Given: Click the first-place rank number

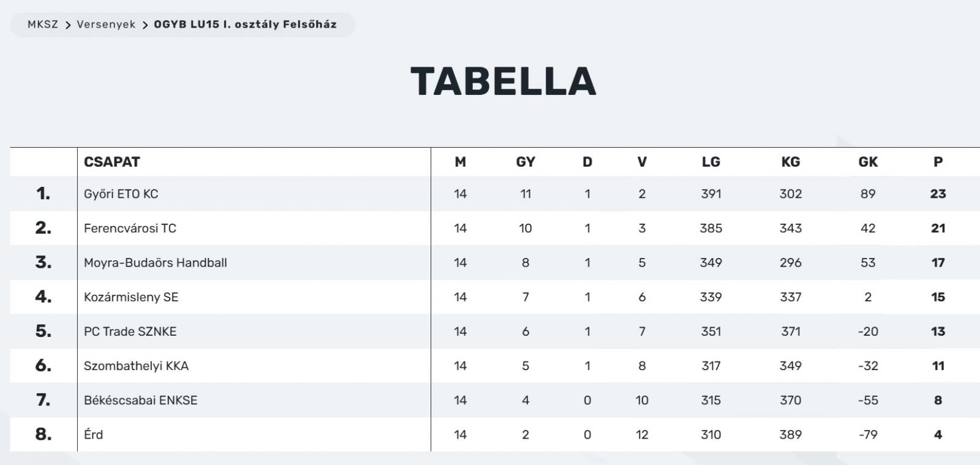Looking at the screenshot, I should click(x=43, y=194).
